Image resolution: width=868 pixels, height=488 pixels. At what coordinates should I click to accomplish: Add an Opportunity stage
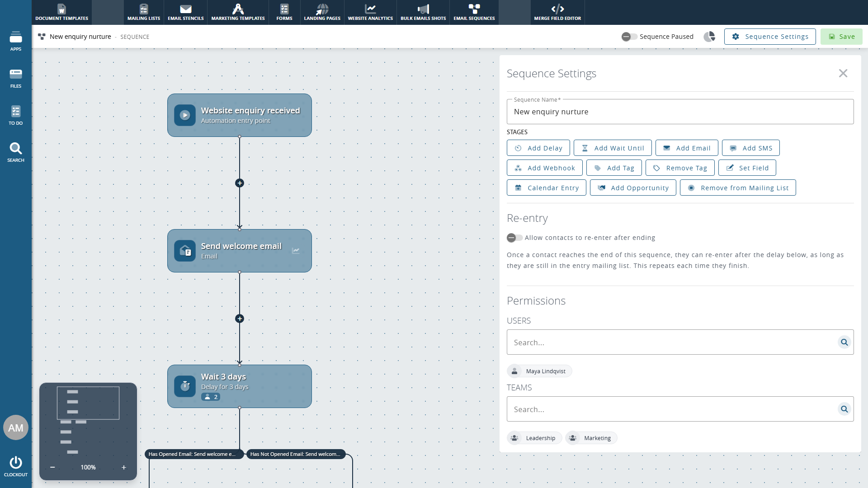coord(633,188)
